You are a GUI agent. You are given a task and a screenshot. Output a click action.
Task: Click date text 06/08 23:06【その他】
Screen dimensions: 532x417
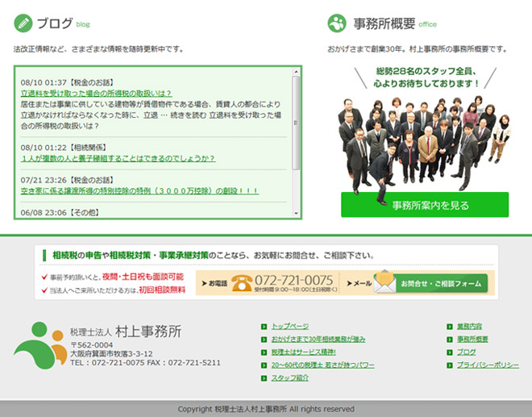(x=60, y=213)
